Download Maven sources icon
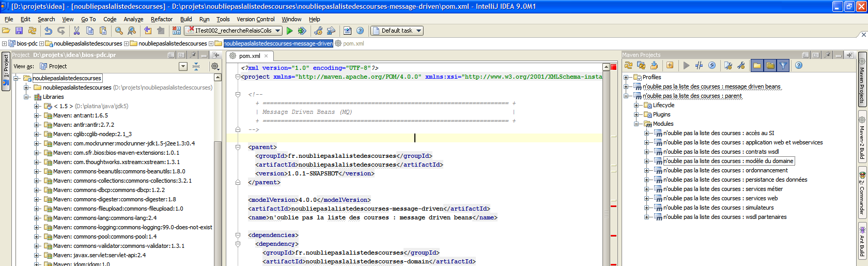The height and width of the screenshot is (266, 868). coord(654,66)
